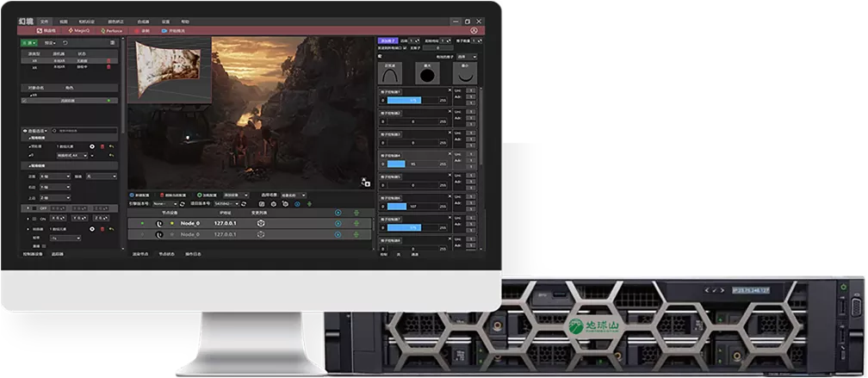Open the -1x dropdown at left panel bottom
The width and height of the screenshot is (868, 378).
[x=65, y=238]
